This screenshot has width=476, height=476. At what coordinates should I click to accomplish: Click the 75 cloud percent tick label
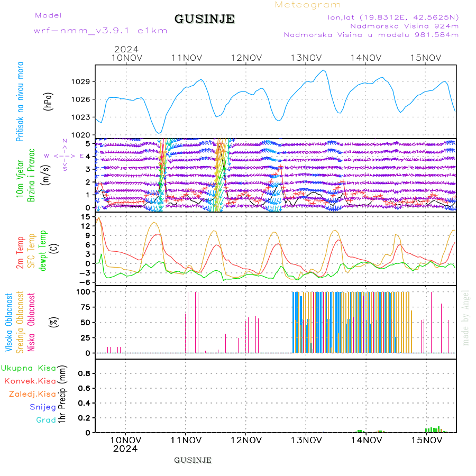85,307
